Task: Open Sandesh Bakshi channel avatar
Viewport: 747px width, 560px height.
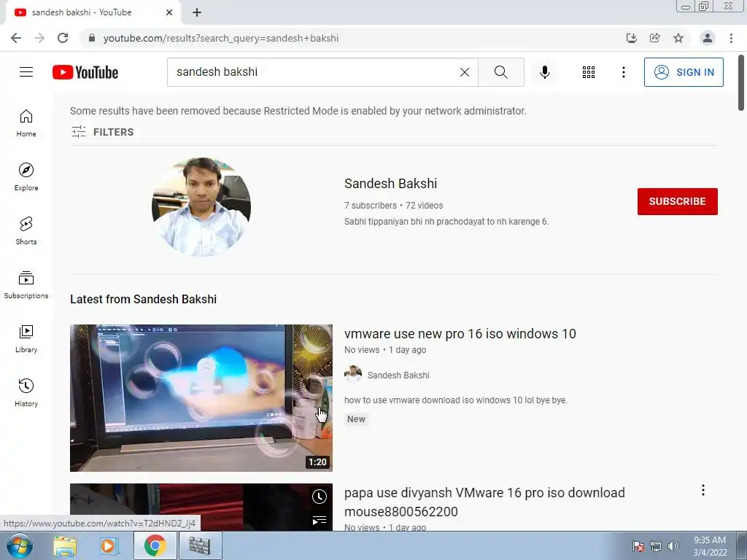Action: pos(201,207)
